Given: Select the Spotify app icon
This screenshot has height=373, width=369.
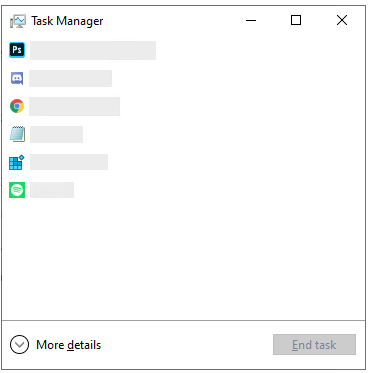Looking at the screenshot, I should coord(17,190).
